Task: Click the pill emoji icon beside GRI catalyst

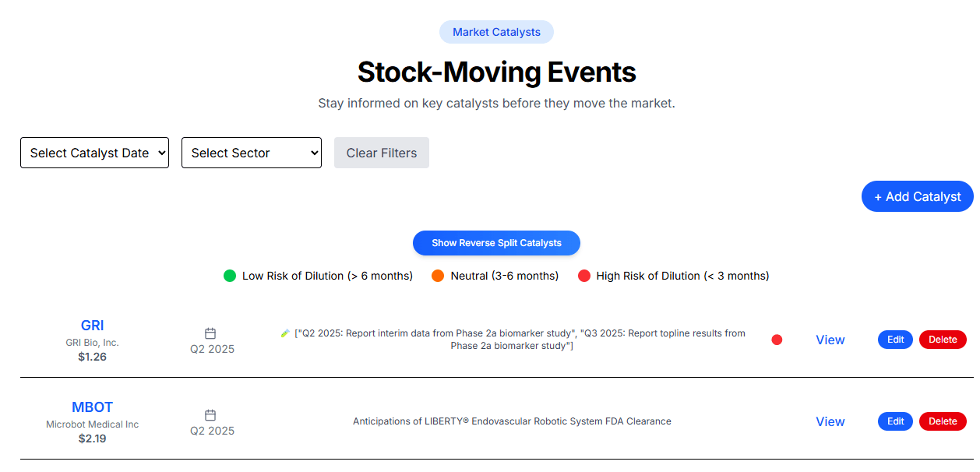Action: click(x=285, y=333)
